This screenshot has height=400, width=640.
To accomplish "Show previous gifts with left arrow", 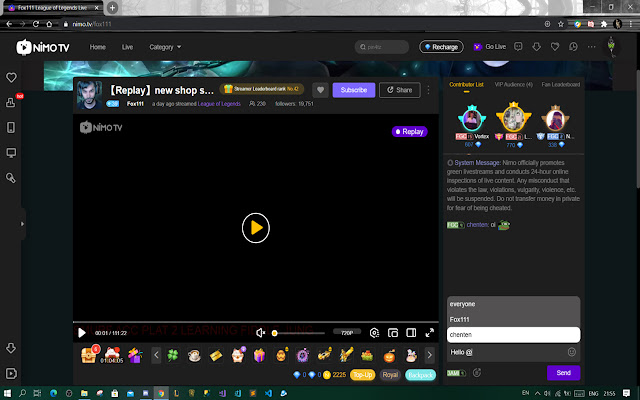I will tap(156, 355).
